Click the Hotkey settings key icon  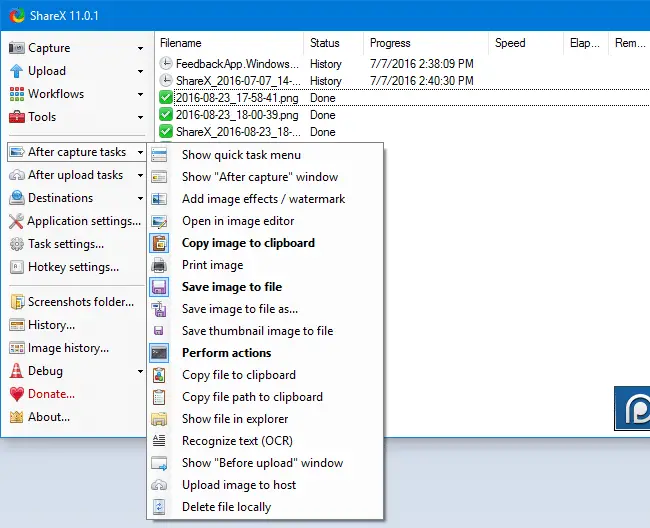coord(17,267)
